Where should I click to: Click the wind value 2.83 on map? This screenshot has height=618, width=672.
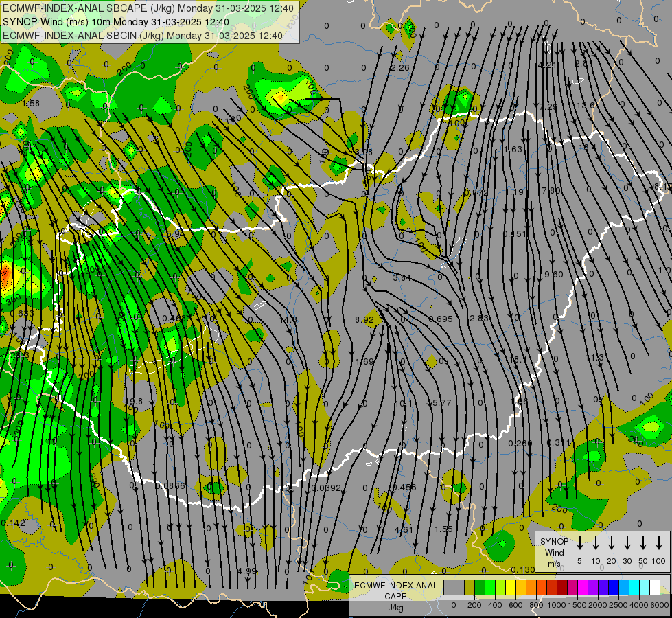pos(478,318)
